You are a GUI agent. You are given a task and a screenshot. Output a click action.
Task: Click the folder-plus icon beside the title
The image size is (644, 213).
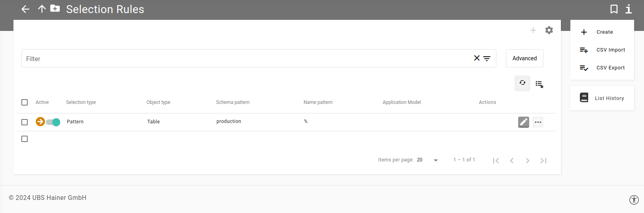(55, 8)
